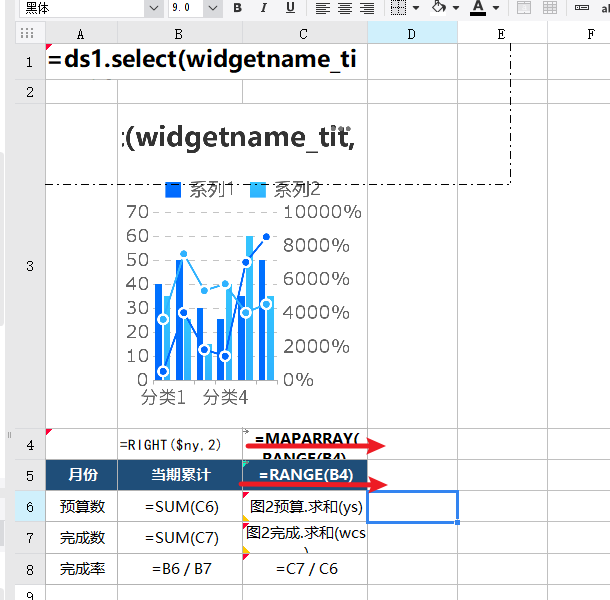Select column D header
This screenshot has width=610, height=600.
click(412, 34)
